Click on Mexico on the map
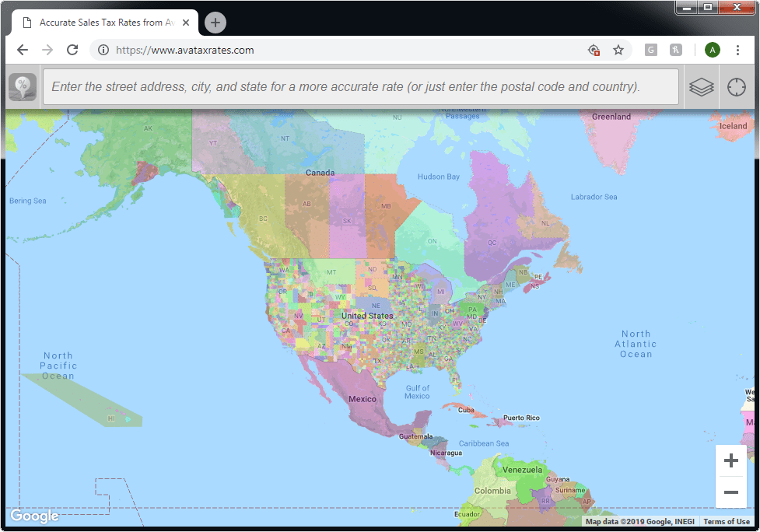This screenshot has height=532, width=760. pos(361,399)
